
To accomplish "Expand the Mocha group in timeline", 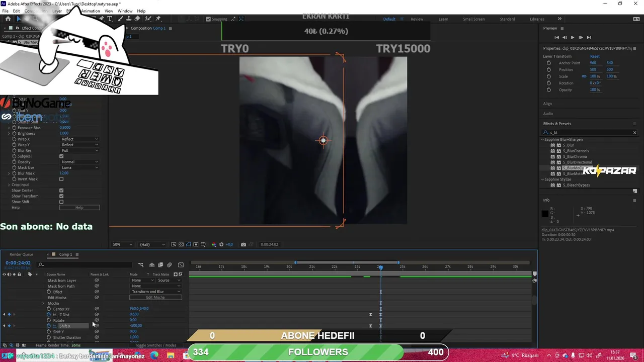I will pyautogui.click(x=43, y=303).
